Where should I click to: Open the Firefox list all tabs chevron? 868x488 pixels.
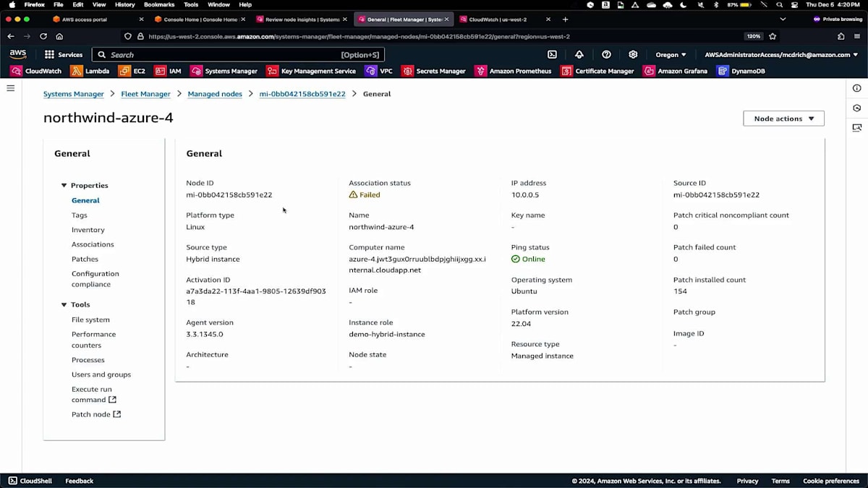click(783, 20)
